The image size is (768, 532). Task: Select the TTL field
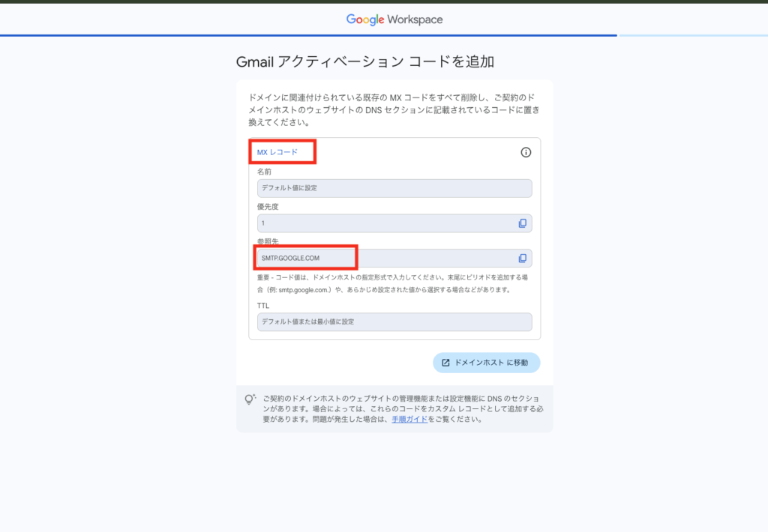(394, 321)
